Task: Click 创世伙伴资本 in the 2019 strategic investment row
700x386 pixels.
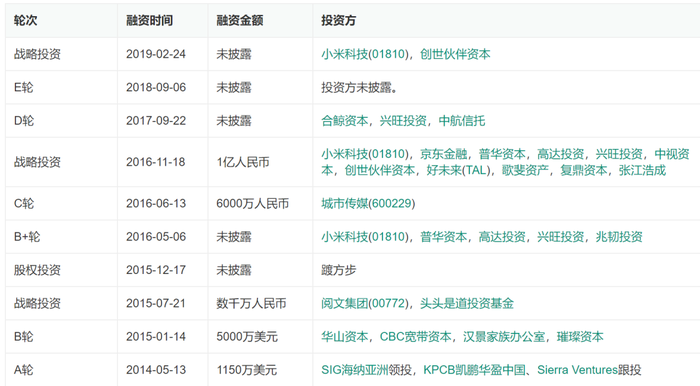Action: pos(455,54)
